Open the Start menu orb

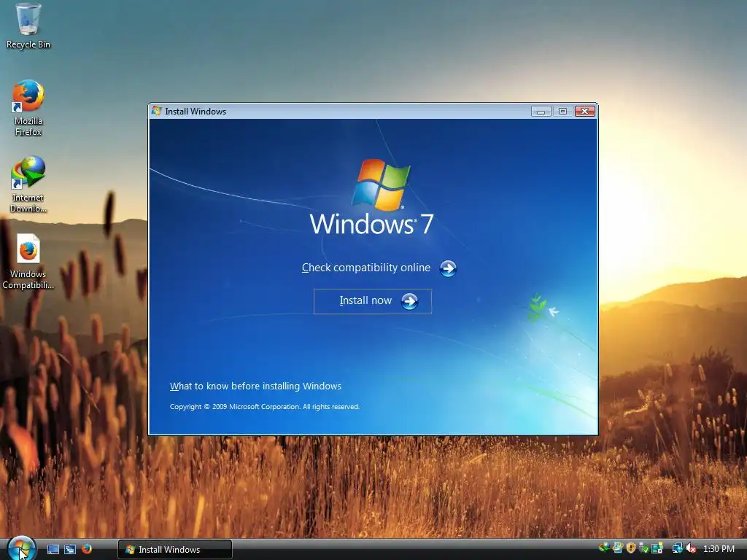(x=22, y=548)
